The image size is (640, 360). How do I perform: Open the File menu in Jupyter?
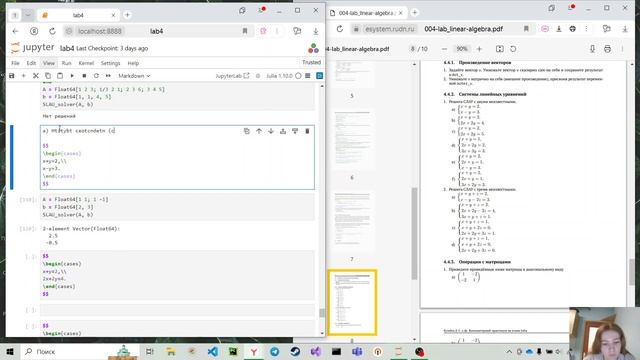tap(16, 63)
